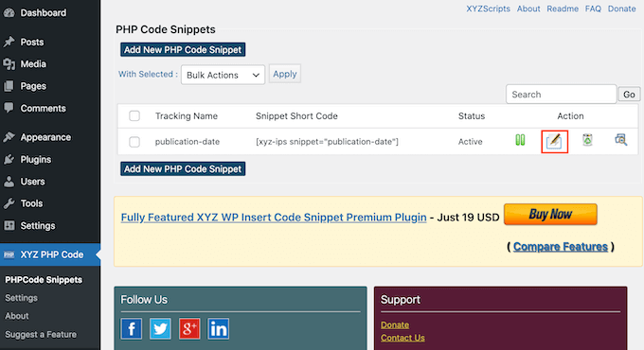
Task: Click the Buy Now button
Action: pyautogui.click(x=550, y=214)
